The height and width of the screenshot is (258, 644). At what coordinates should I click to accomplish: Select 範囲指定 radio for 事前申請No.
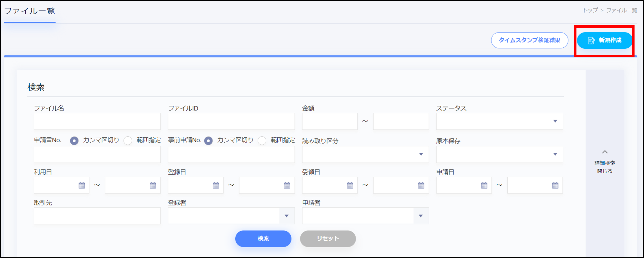[x=262, y=141]
